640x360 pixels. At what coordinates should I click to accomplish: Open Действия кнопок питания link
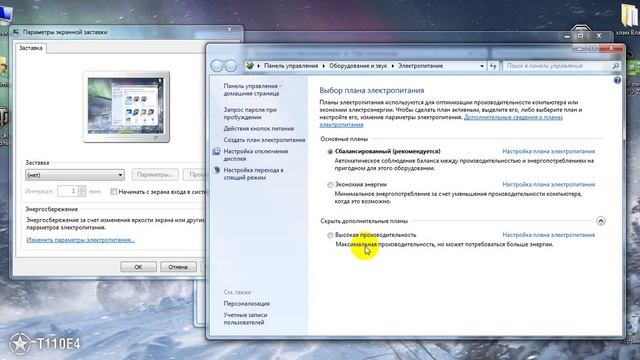coord(259,129)
